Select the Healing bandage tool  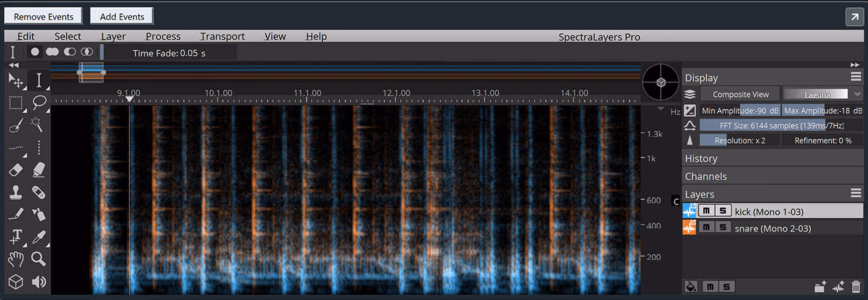(39, 192)
